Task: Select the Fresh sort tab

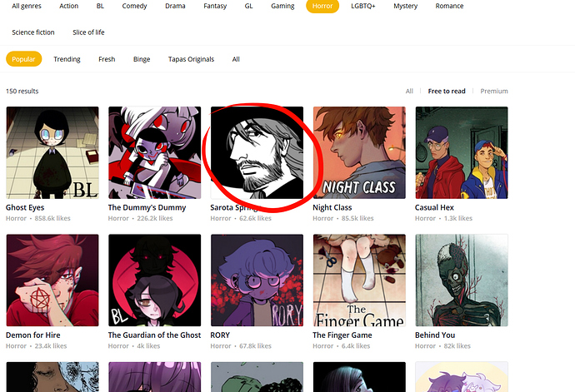Action: click(x=107, y=59)
